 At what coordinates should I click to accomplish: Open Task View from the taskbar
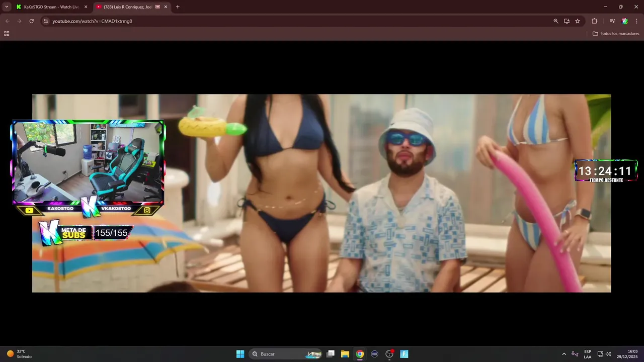tap(331, 354)
